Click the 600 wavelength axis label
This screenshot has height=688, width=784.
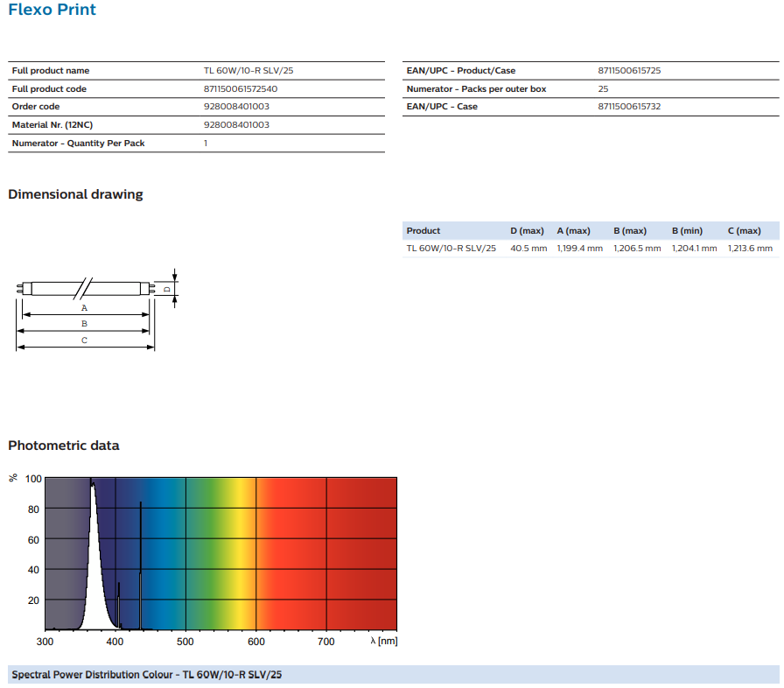tap(256, 642)
